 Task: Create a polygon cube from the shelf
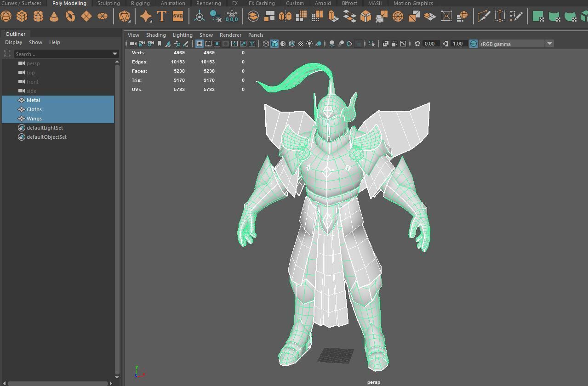pyautogui.click(x=22, y=16)
